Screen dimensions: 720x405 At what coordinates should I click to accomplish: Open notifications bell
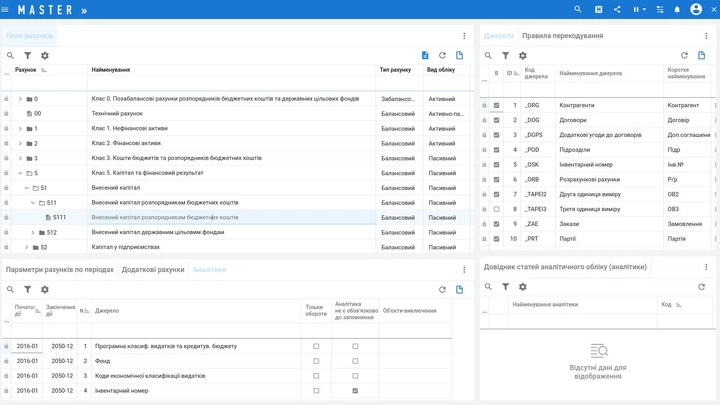tap(677, 9)
